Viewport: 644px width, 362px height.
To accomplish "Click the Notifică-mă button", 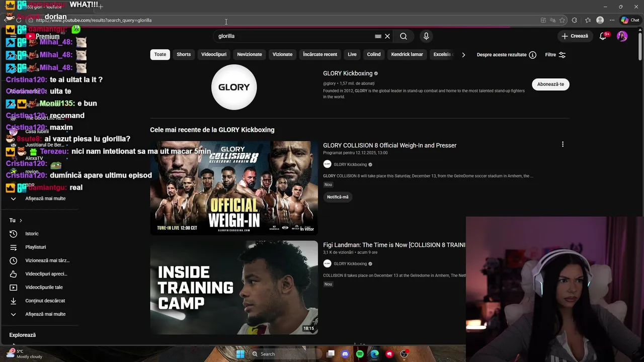I will point(338,197).
